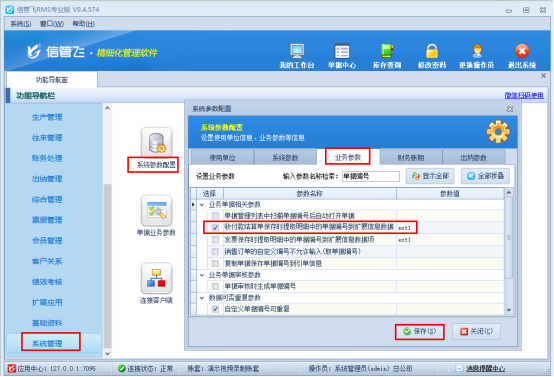Open 我的工作台 workbench icon

(297, 51)
